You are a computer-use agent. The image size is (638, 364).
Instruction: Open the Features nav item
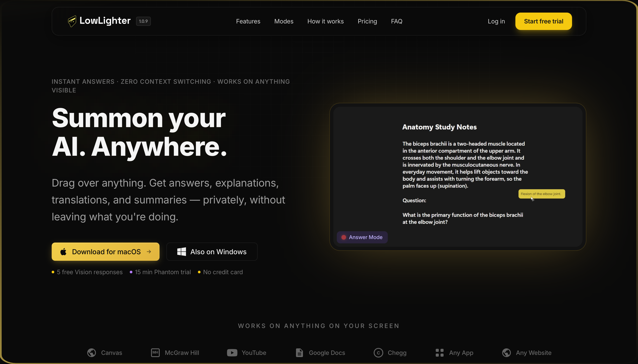[248, 21]
